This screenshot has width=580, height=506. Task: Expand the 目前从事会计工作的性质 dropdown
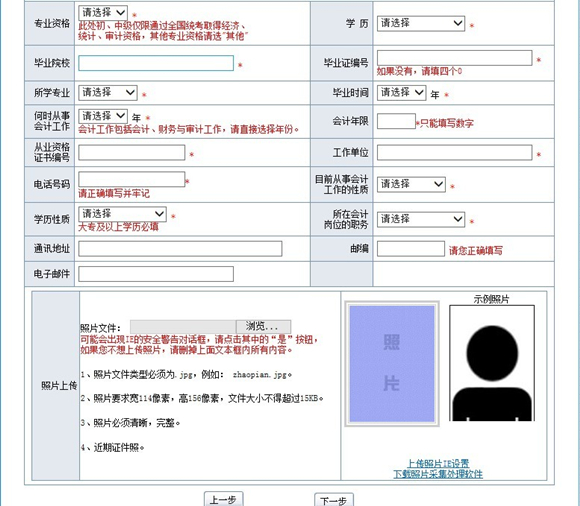click(x=411, y=184)
